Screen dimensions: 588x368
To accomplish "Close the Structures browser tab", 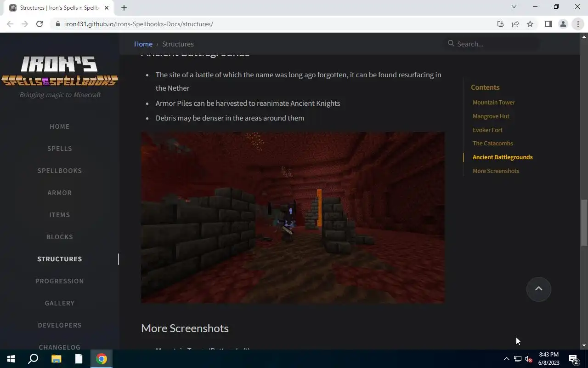I will click(x=106, y=7).
